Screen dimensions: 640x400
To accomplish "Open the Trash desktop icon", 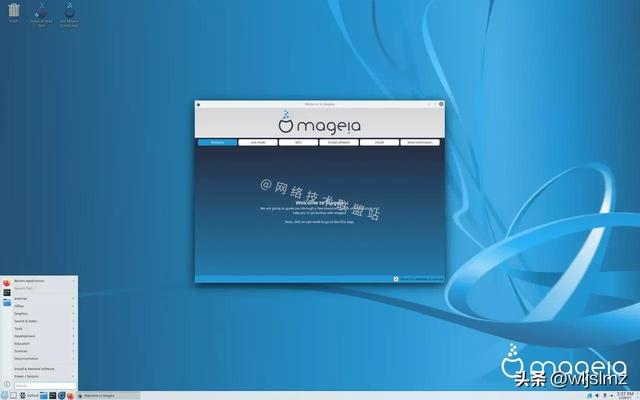I will pos(13,12).
